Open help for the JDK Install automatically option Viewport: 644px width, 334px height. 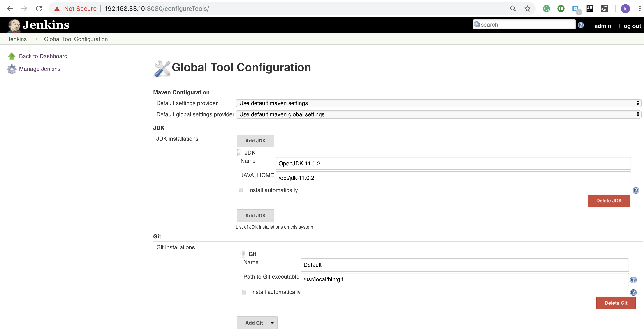pos(636,191)
